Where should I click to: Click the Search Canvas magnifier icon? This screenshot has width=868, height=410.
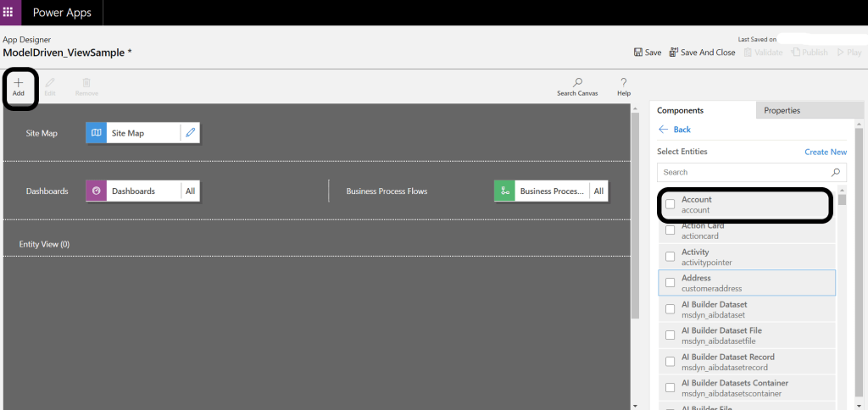[x=577, y=83]
